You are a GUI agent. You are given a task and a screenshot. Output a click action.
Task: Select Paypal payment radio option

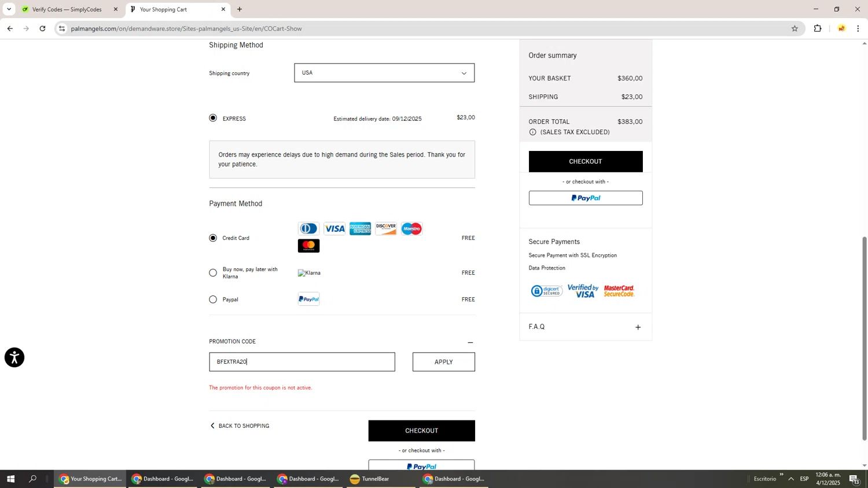tap(213, 300)
